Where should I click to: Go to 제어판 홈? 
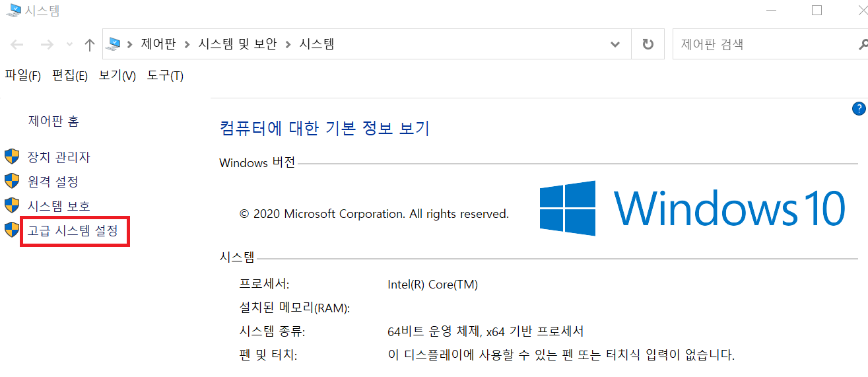53,121
